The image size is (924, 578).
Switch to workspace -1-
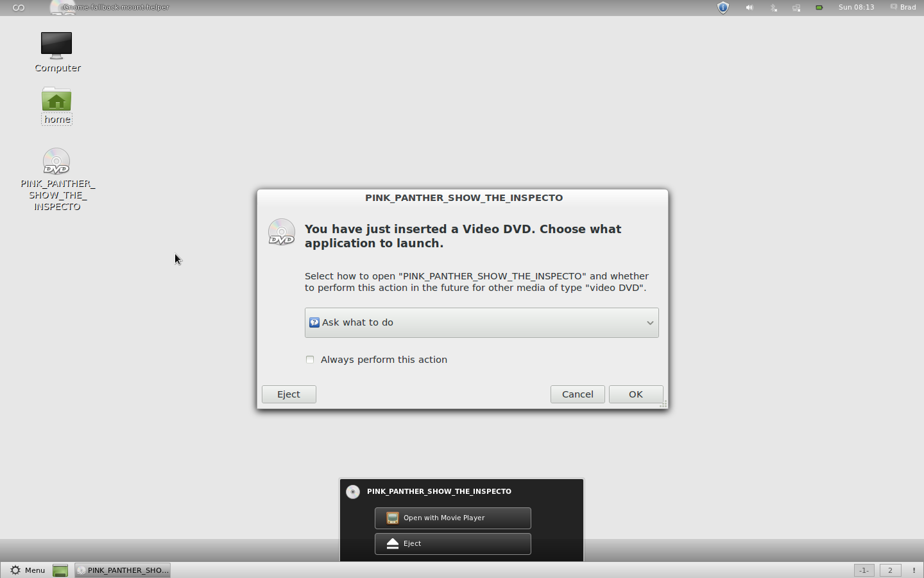864,570
